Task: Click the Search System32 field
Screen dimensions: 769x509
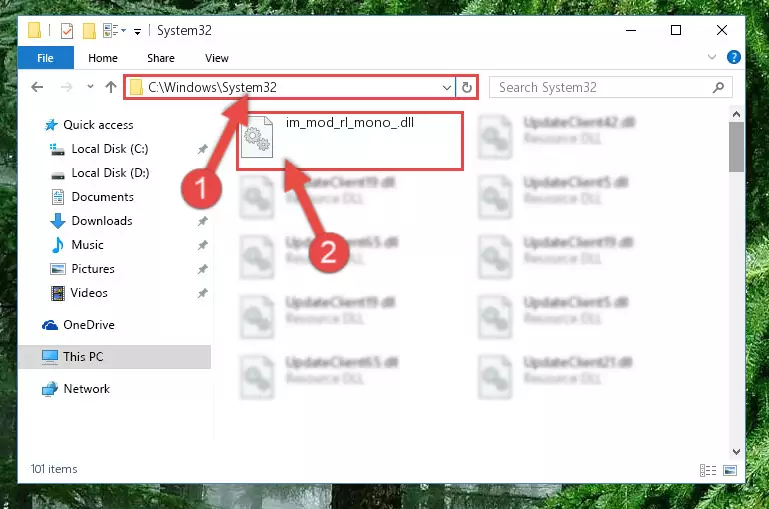Action: (x=611, y=87)
